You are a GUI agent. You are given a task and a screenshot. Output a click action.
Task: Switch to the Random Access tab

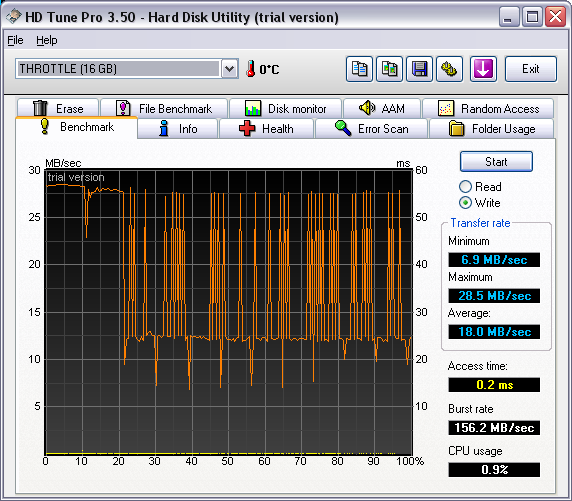pyautogui.click(x=488, y=109)
